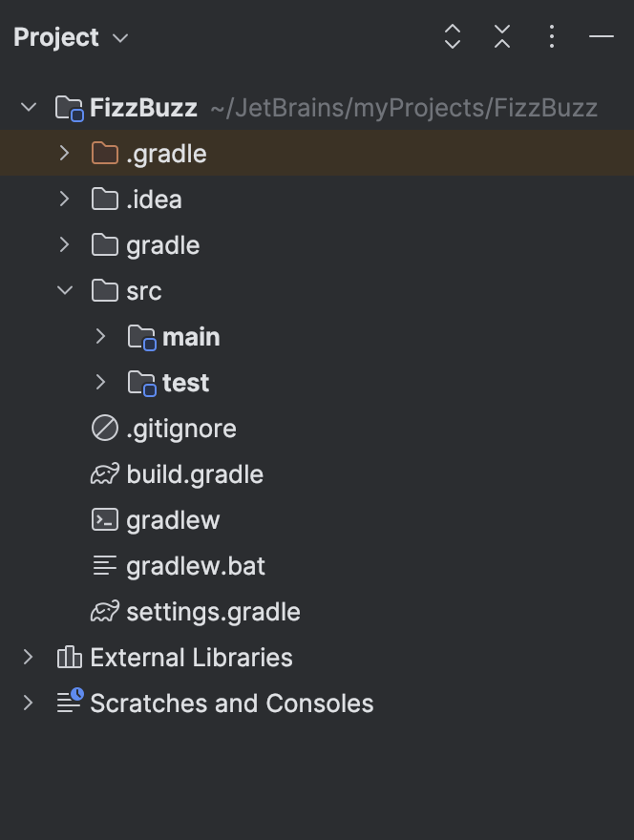Open the Project view mode dropdown
This screenshot has width=634, height=840.
tap(119, 38)
